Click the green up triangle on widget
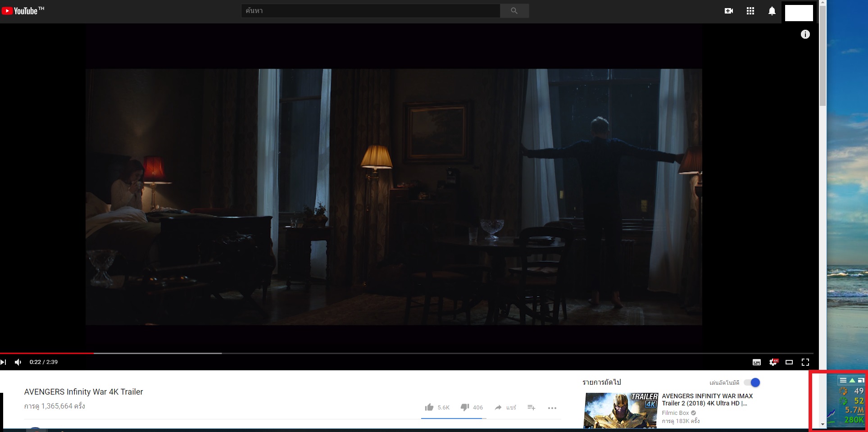Screen dimensions: 868x432 click(x=852, y=380)
